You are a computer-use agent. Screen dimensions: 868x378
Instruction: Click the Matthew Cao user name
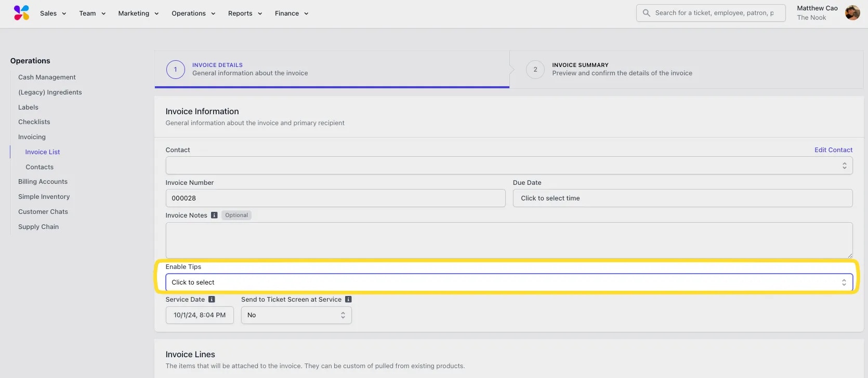[817, 8]
